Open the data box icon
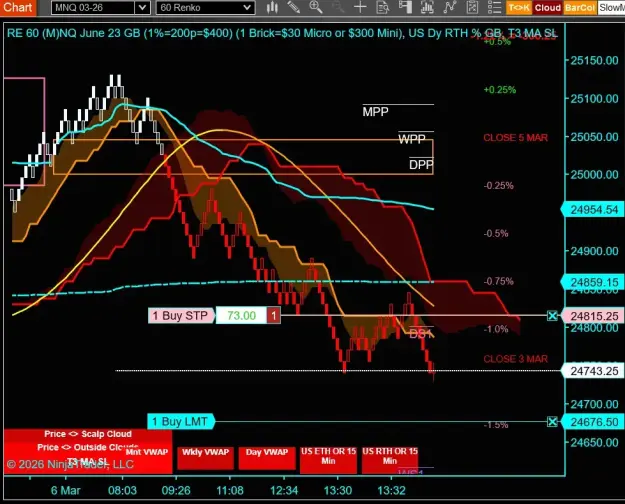Image resolution: width=625 pixels, height=504 pixels. point(383,7)
